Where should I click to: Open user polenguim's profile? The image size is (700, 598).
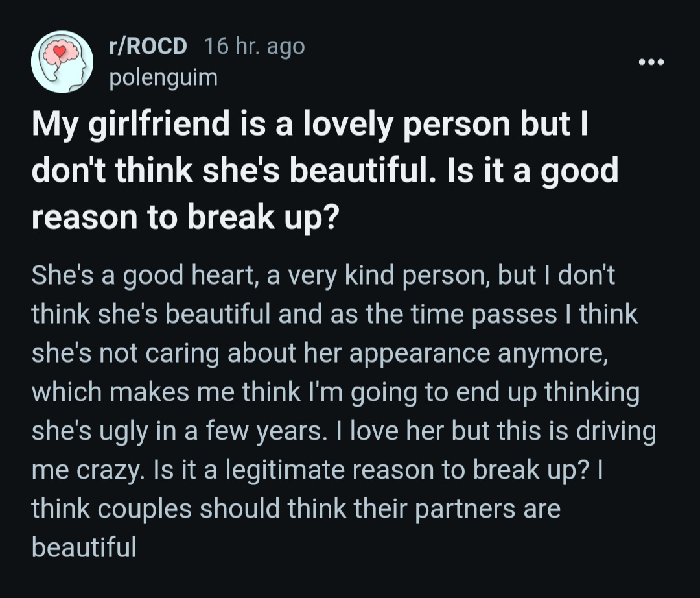(164, 78)
